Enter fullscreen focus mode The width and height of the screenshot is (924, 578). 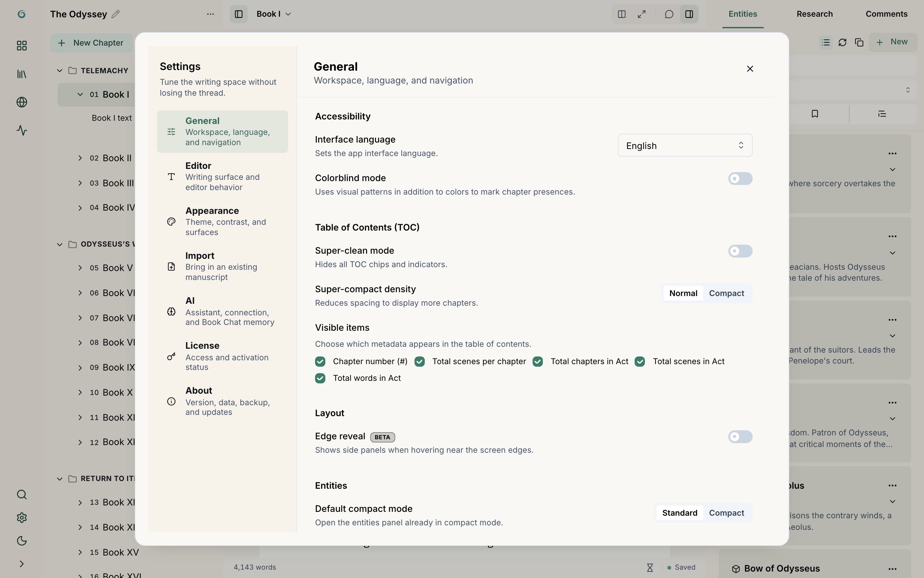click(642, 14)
